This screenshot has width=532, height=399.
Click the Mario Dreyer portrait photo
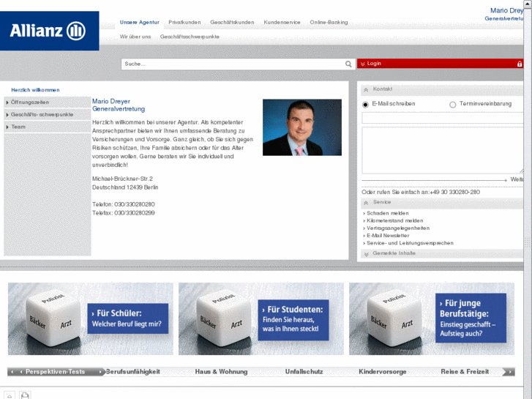302,127
